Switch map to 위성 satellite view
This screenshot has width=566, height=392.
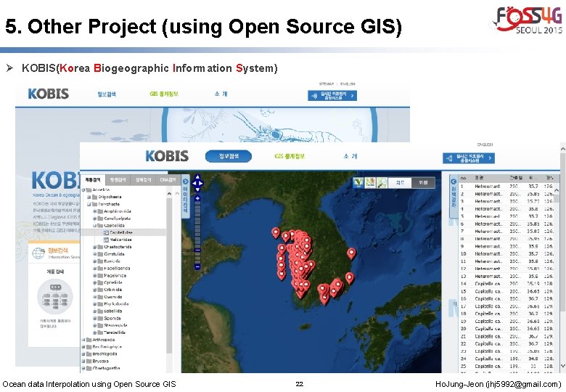pyautogui.click(x=423, y=183)
